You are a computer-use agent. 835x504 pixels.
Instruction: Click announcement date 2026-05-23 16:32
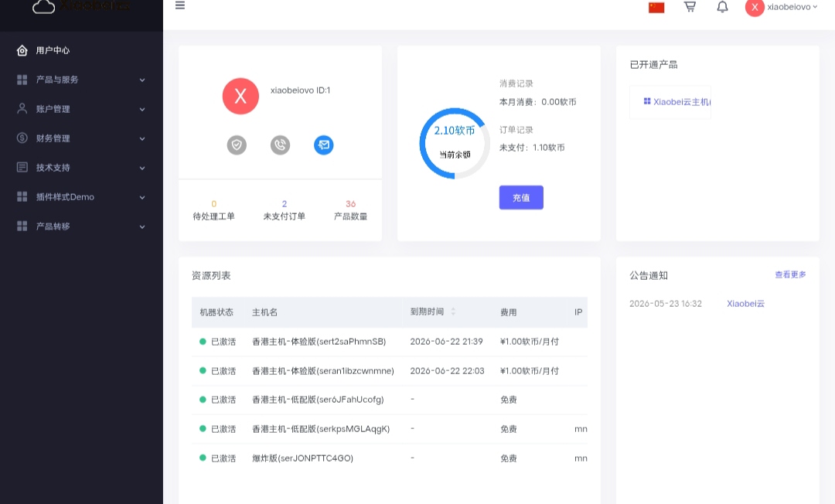[x=666, y=303]
